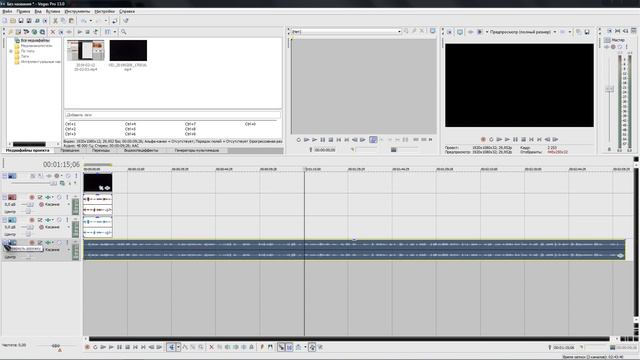Switch to the Проводник tab
Image resolution: width=640 pixels, height=360 pixels.
click(70, 151)
